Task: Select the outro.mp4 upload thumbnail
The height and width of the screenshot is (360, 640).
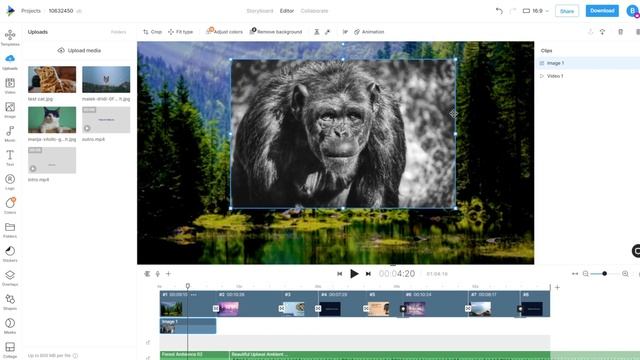Action: tap(106, 120)
